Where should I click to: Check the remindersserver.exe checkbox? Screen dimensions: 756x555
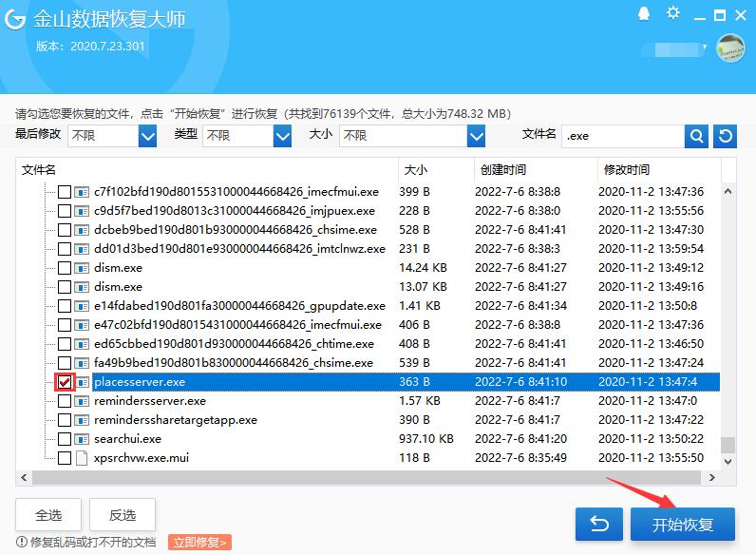click(x=65, y=401)
